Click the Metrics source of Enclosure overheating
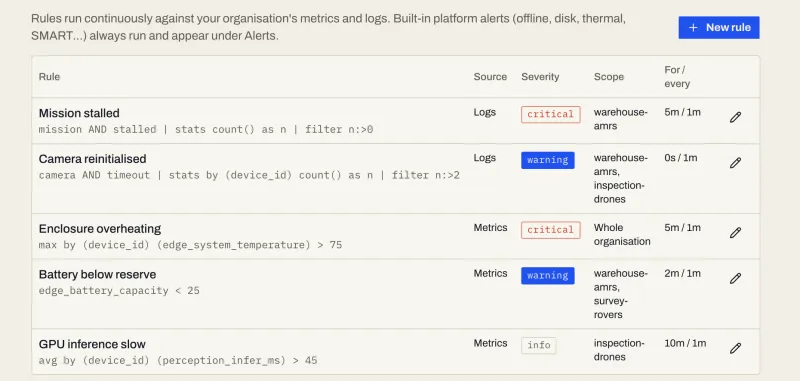 tap(490, 228)
